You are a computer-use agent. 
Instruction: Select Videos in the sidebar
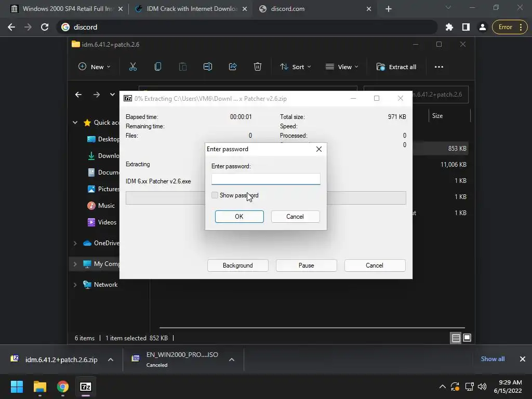point(102,222)
